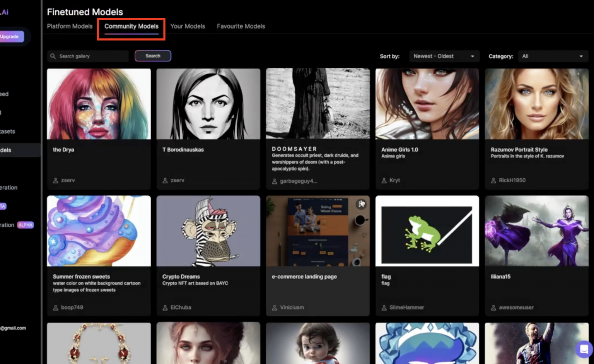The height and width of the screenshot is (364, 594).
Task: Switch to the Platform Models tab
Action: pyautogui.click(x=70, y=26)
